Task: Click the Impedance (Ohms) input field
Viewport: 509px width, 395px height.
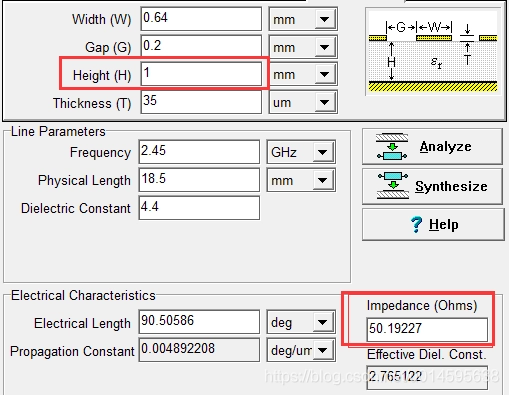Action: pos(427,330)
